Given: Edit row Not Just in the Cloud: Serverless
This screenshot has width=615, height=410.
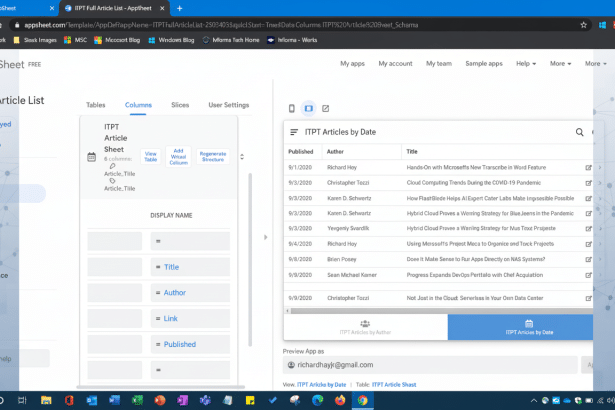Looking at the screenshot, I should click(588, 298).
